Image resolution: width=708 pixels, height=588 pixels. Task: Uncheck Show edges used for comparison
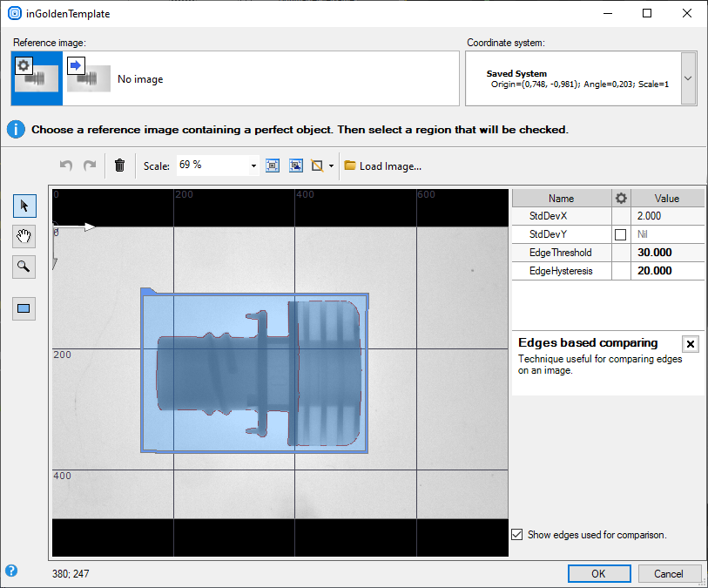pyautogui.click(x=517, y=535)
